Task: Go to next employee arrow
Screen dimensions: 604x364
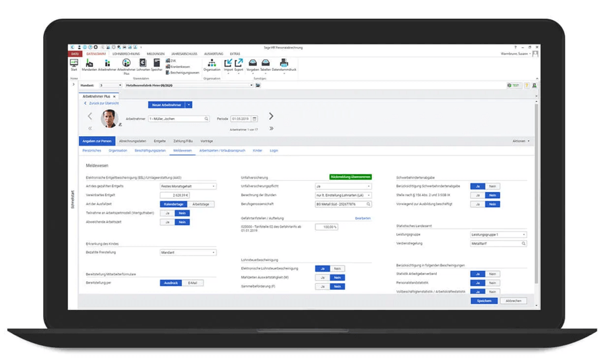Action: pos(271,116)
